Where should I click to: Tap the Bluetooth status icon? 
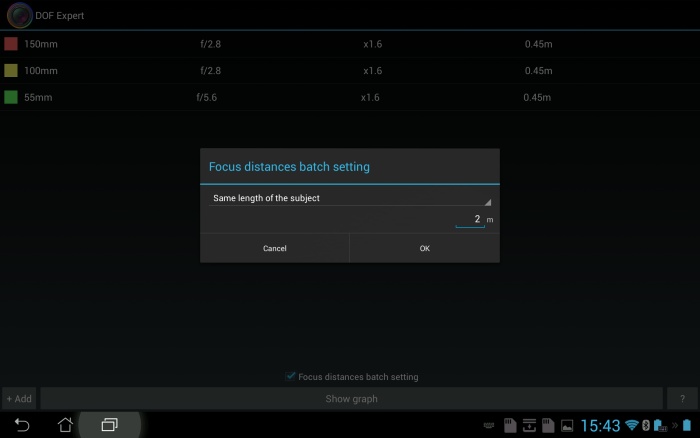[x=646, y=426]
